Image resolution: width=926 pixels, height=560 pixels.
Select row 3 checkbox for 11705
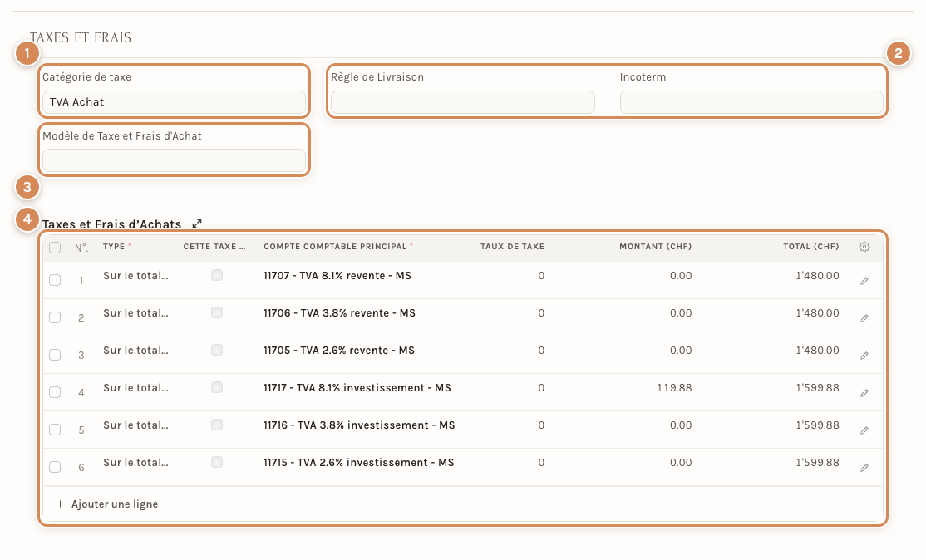point(55,355)
